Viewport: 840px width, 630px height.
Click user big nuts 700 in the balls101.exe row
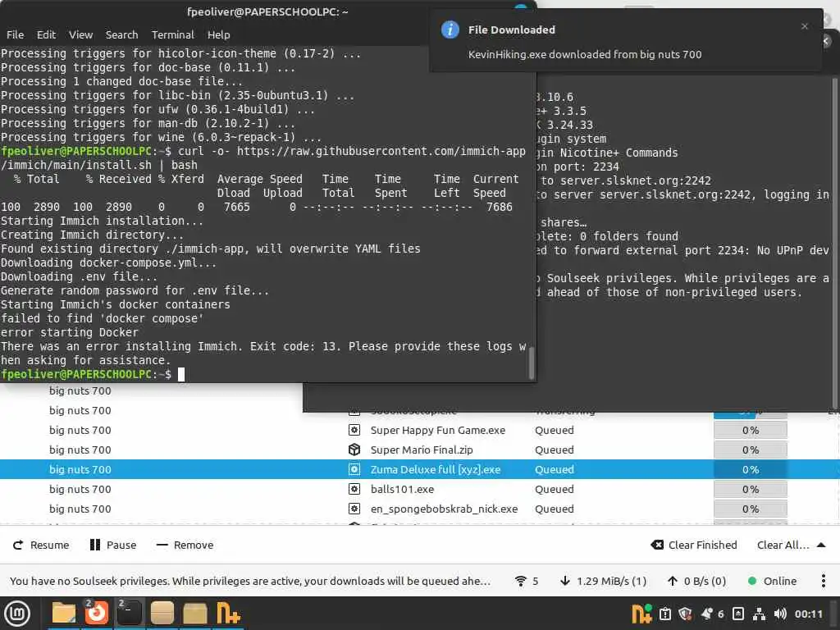pos(80,489)
